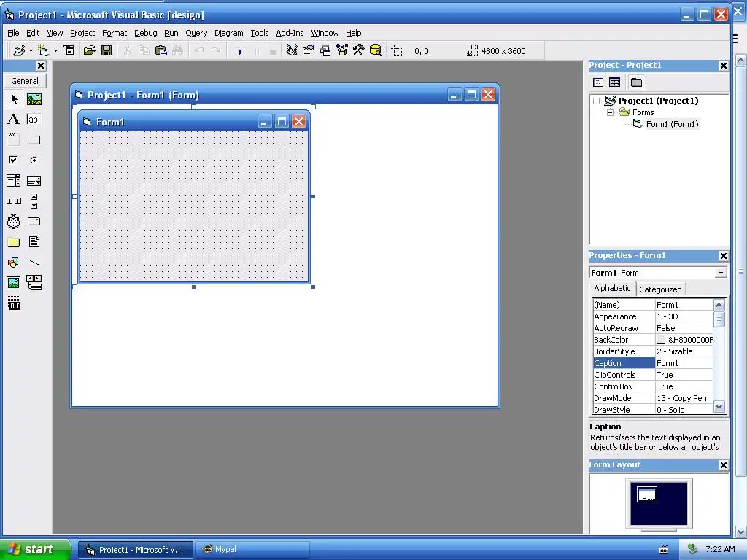The image size is (747, 560).
Task: Collapse the Project1 (Project1) tree node
Action: (x=596, y=101)
